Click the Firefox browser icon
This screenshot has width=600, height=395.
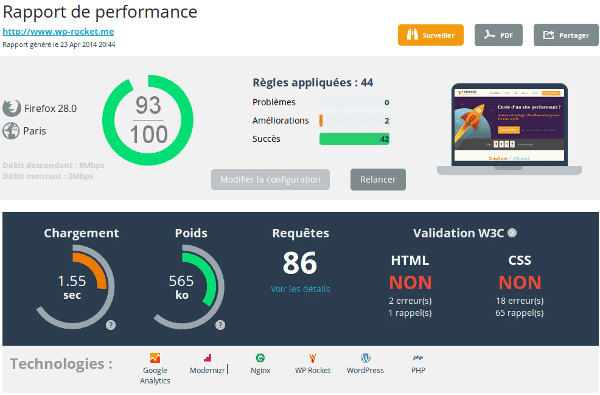[12, 108]
